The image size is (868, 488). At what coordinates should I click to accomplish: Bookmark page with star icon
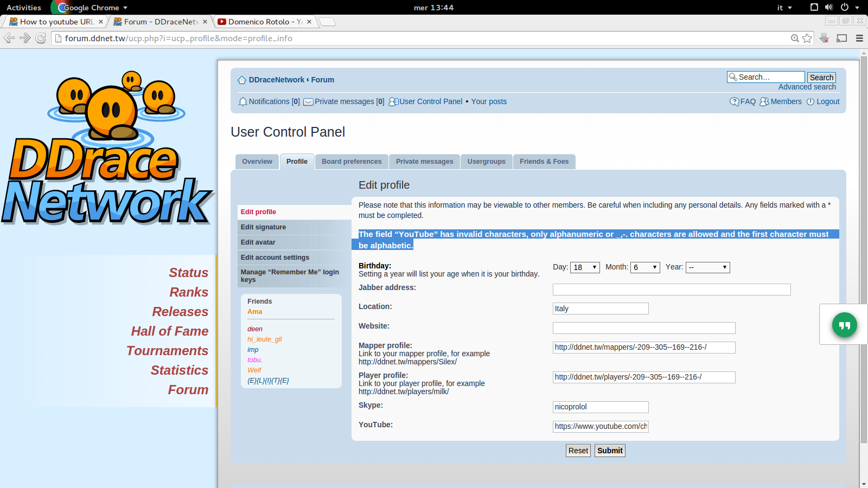807,38
